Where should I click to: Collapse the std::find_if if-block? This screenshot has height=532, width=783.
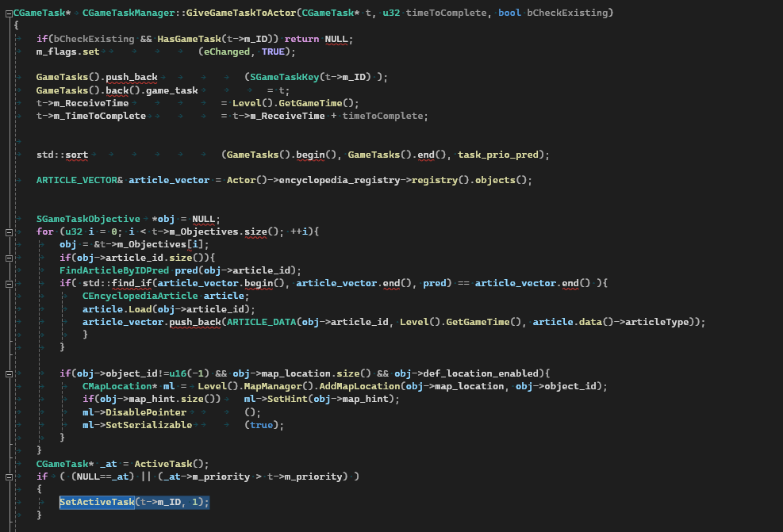[9, 283]
